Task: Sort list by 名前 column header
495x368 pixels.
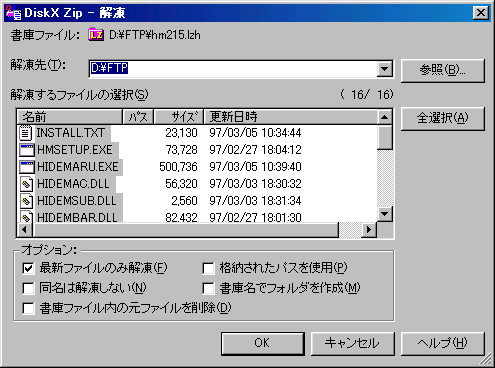Action: (70, 117)
